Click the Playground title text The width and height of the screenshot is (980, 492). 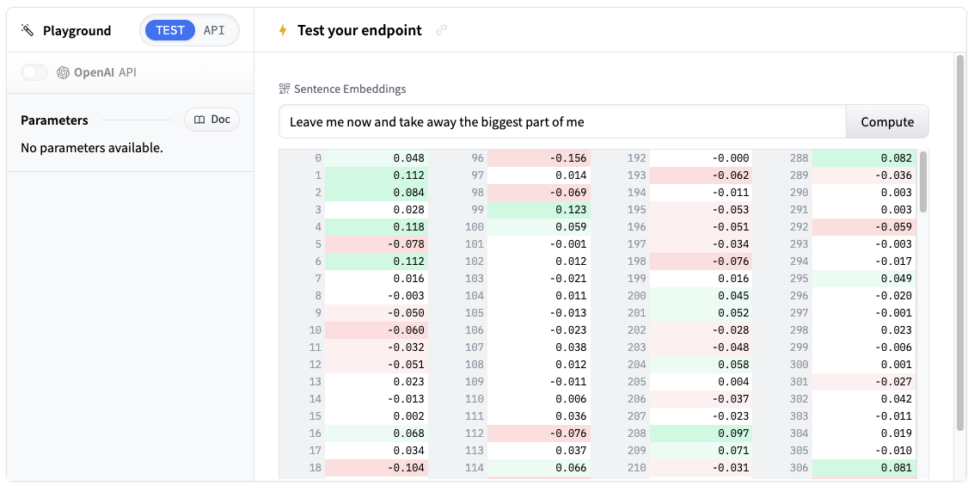pyautogui.click(x=77, y=31)
